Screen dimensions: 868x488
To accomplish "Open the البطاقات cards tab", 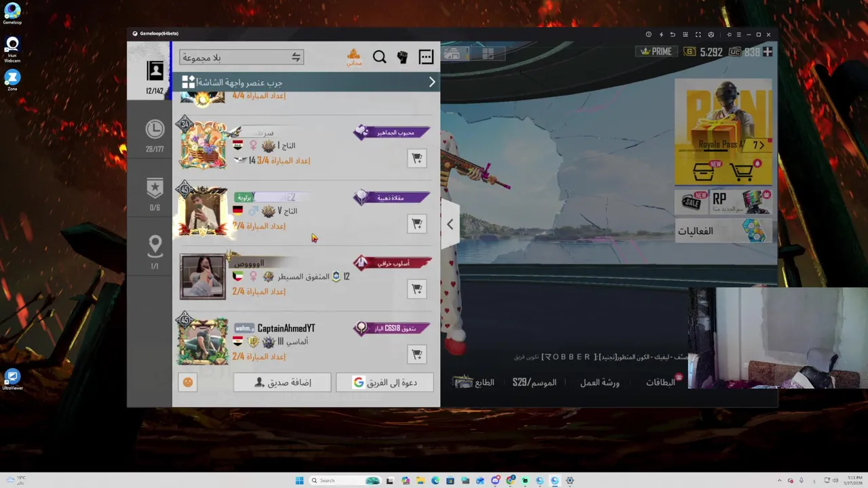I will coord(660,382).
